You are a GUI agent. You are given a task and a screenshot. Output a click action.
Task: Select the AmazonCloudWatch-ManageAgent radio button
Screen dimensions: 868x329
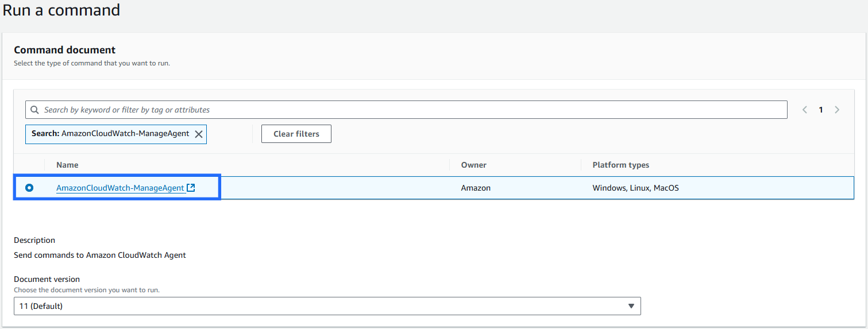click(29, 188)
